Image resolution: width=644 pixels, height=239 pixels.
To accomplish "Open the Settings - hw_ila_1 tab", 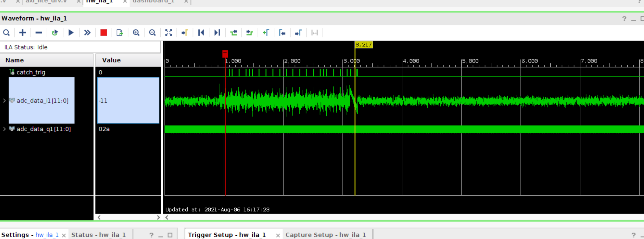I will (x=30, y=235).
